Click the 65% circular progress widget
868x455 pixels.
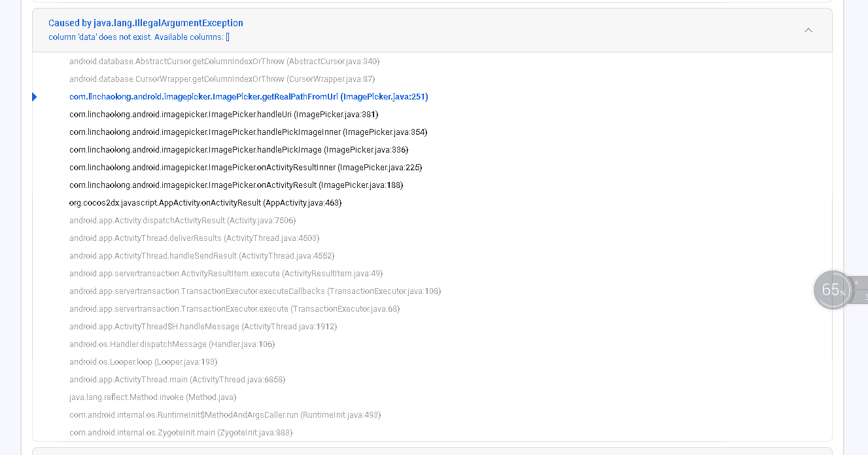tap(832, 289)
